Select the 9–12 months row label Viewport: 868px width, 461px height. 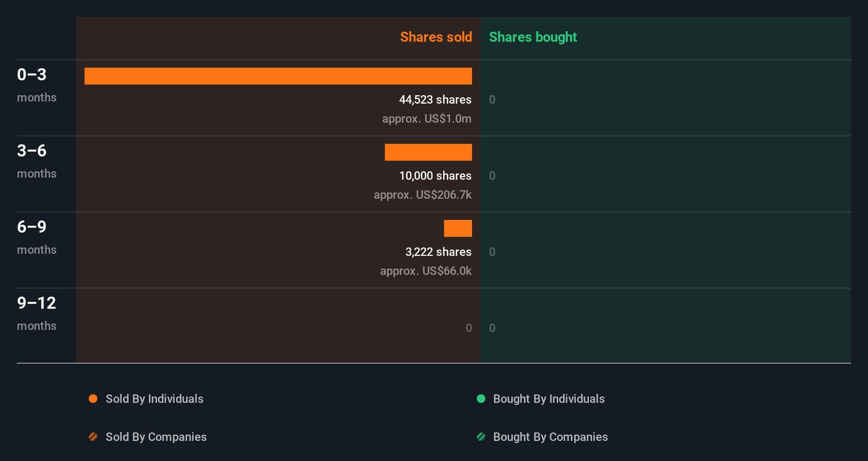pos(36,313)
